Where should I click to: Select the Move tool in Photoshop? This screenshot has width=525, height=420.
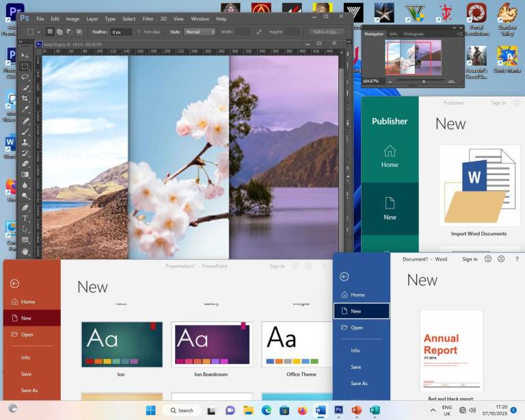coord(25,55)
